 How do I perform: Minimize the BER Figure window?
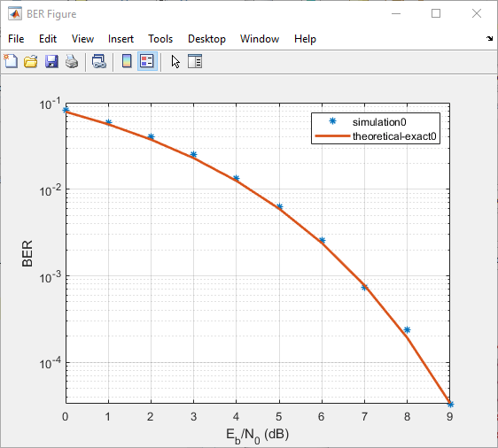click(396, 13)
